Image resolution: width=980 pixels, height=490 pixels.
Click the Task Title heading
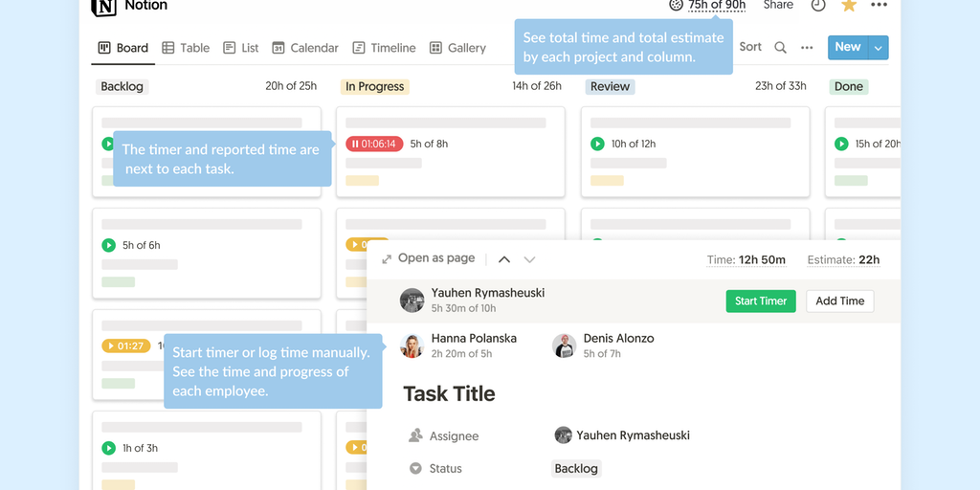pyautogui.click(x=450, y=393)
